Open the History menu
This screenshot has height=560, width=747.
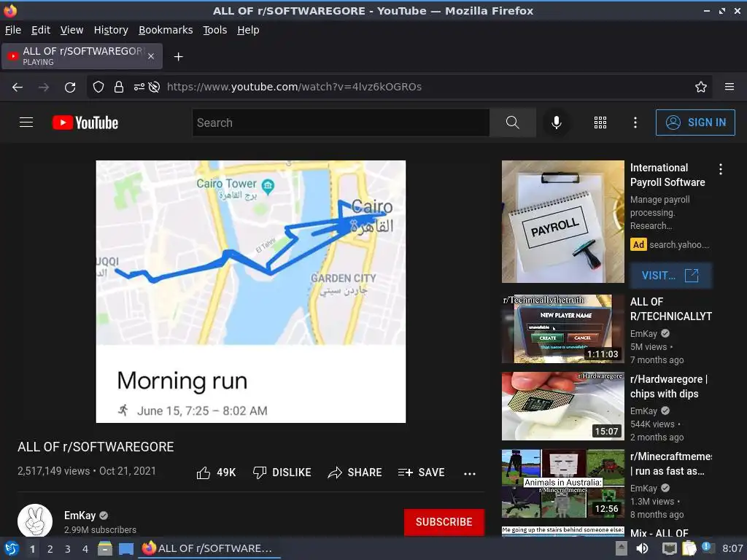(x=111, y=30)
